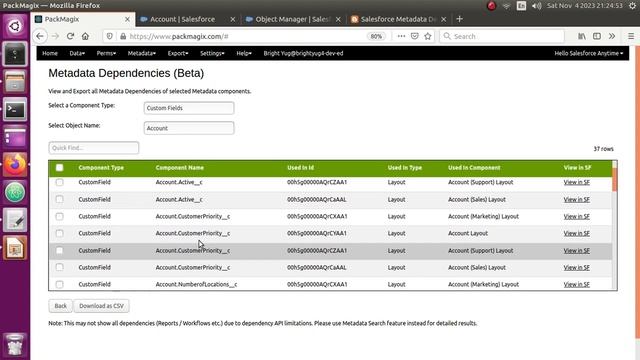Open the presentation app dock icon
The height and width of the screenshot is (360, 640).
[x=15, y=248]
